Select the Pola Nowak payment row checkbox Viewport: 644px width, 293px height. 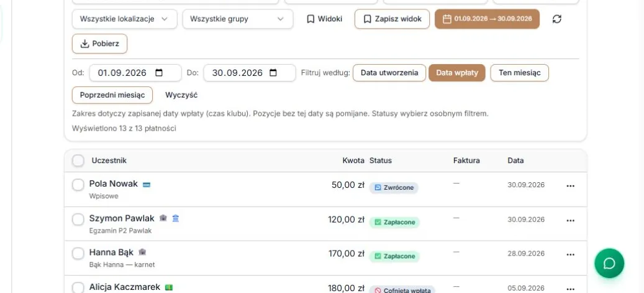coord(78,185)
